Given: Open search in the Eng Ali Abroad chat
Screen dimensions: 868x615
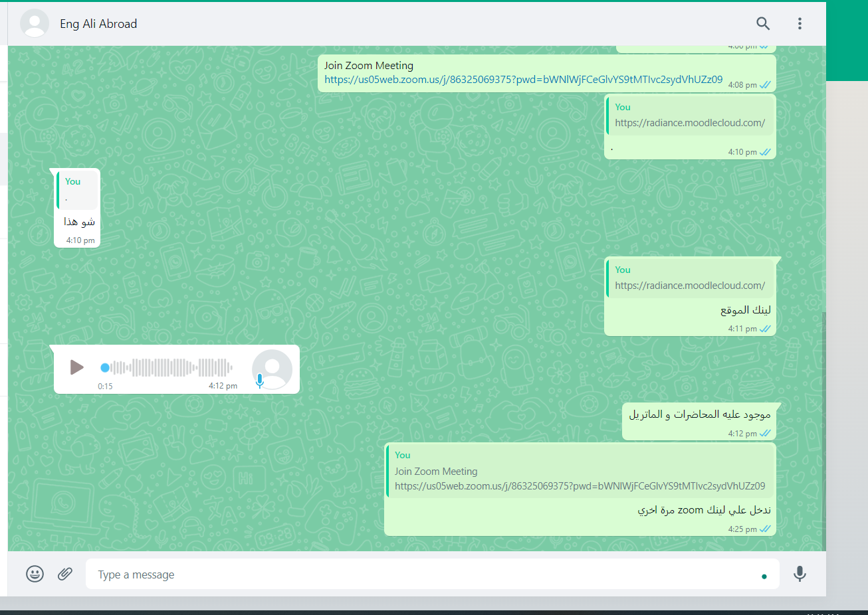Looking at the screenshot, I should [x=763, y=24].
